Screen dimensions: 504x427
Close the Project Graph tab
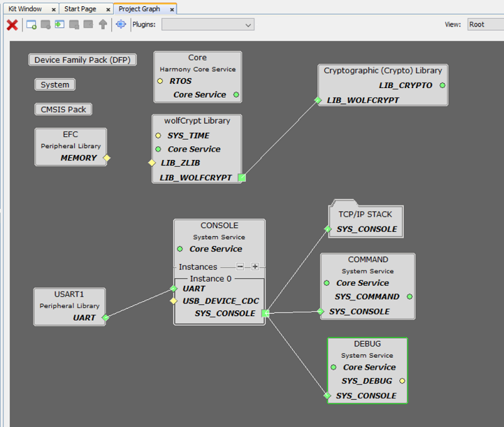click(172, 9)
